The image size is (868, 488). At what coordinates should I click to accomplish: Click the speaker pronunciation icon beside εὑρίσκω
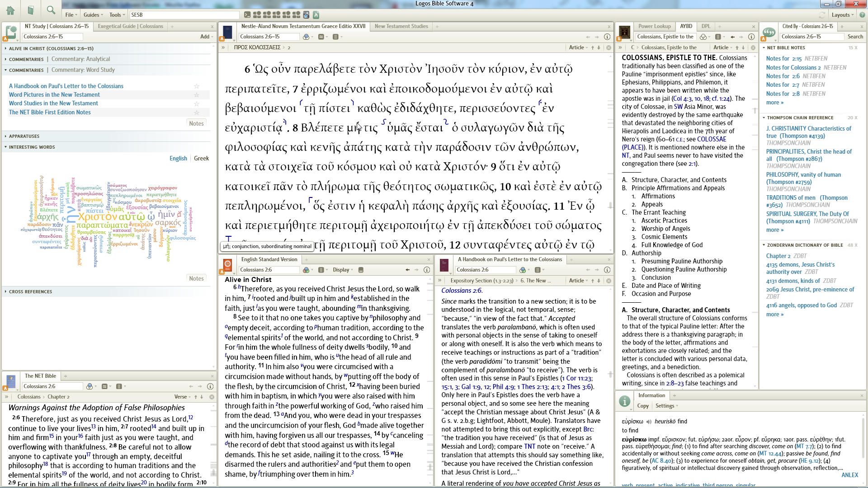(x=649, y=422)
